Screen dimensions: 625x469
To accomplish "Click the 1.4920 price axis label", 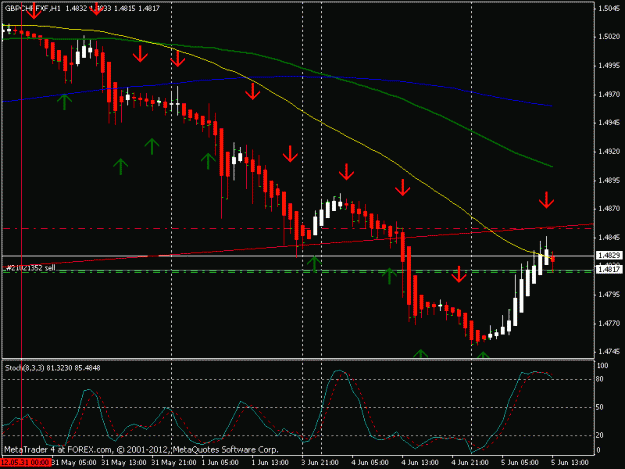I will [609, 151].
